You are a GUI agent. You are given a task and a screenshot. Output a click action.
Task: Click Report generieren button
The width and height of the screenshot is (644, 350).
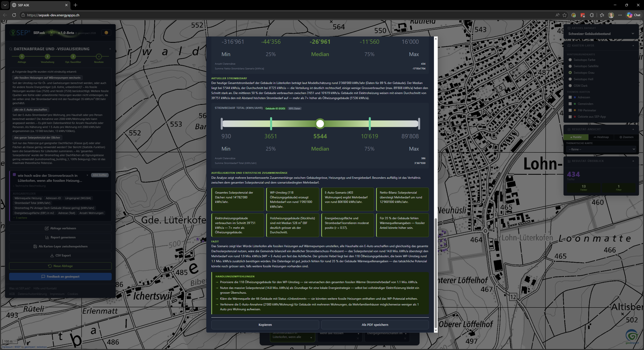tap(60, 237)
